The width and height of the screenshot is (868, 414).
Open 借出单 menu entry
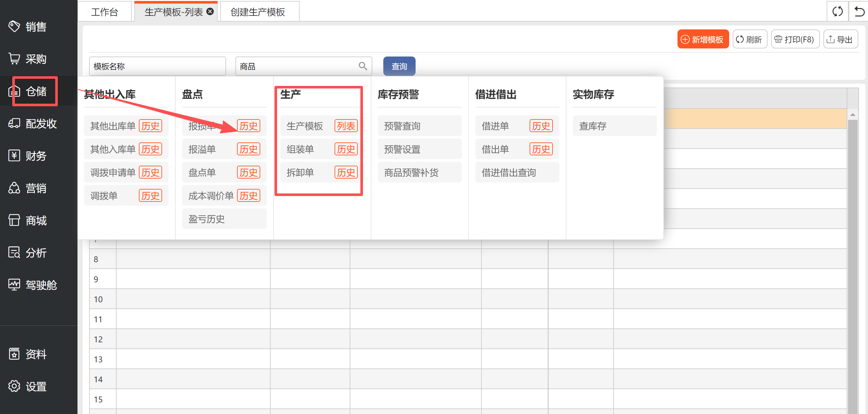495,149
